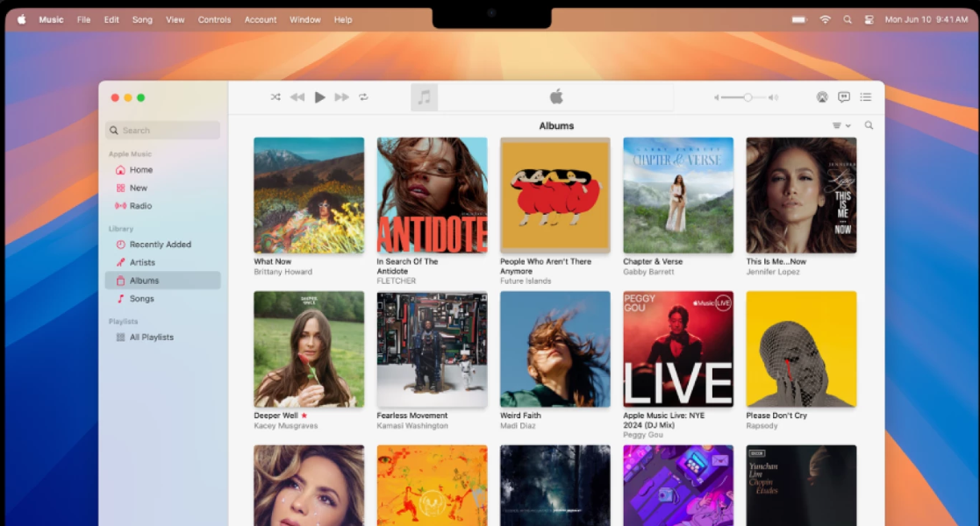Skip to the previous track
The image size is (980, 526).
(x=297, y=96)
